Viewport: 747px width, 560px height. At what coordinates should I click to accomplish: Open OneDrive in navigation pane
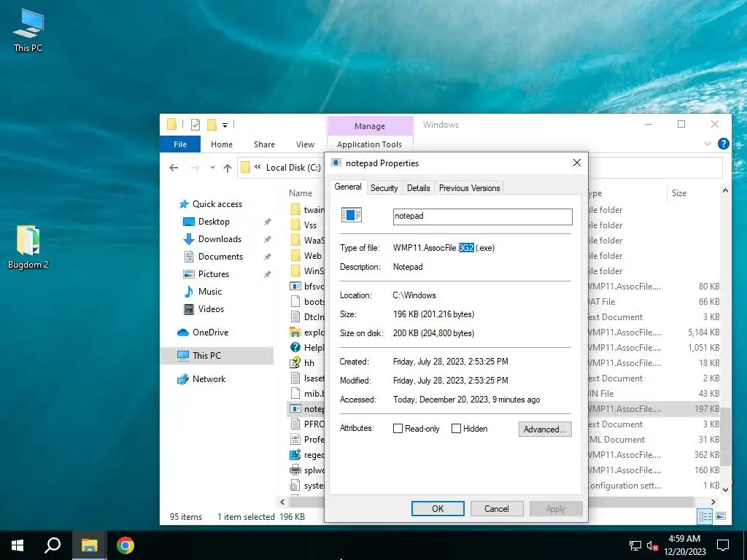tap(210, 332)
